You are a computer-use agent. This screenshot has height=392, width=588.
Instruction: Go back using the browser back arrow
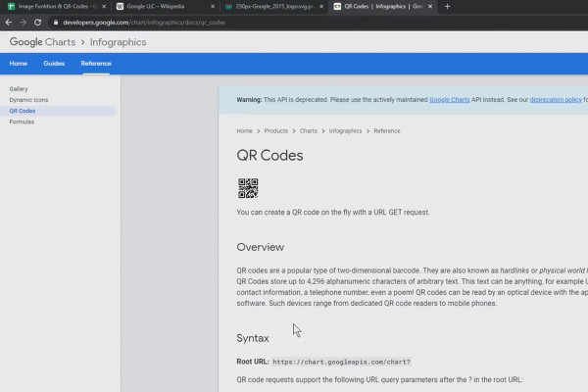(x=9, y=23)
